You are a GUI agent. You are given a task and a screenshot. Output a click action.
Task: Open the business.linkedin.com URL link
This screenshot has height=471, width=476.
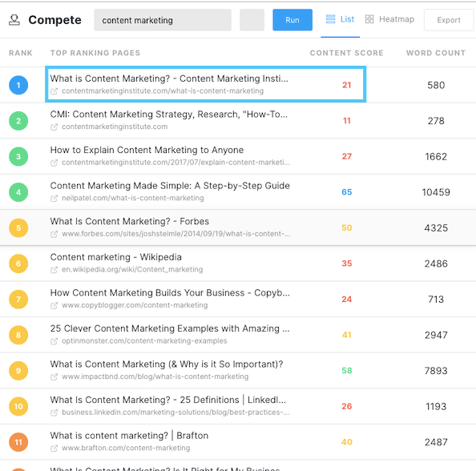tap(175, 413)
